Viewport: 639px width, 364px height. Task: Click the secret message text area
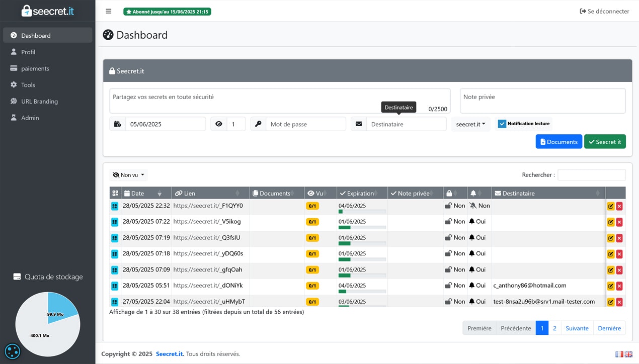pos(280,101)
